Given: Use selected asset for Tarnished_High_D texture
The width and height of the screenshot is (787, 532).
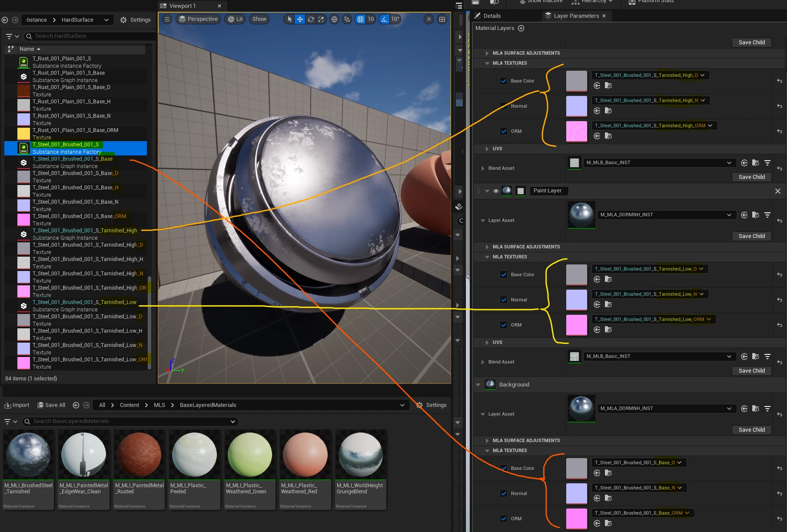Looking at the screenshot, I should [x=597, y=86].
